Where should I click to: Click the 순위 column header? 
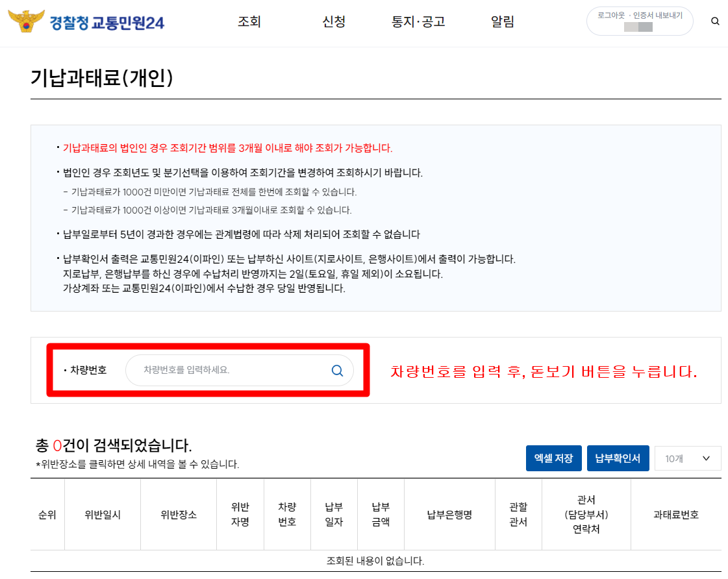click(x=46, y=513)
